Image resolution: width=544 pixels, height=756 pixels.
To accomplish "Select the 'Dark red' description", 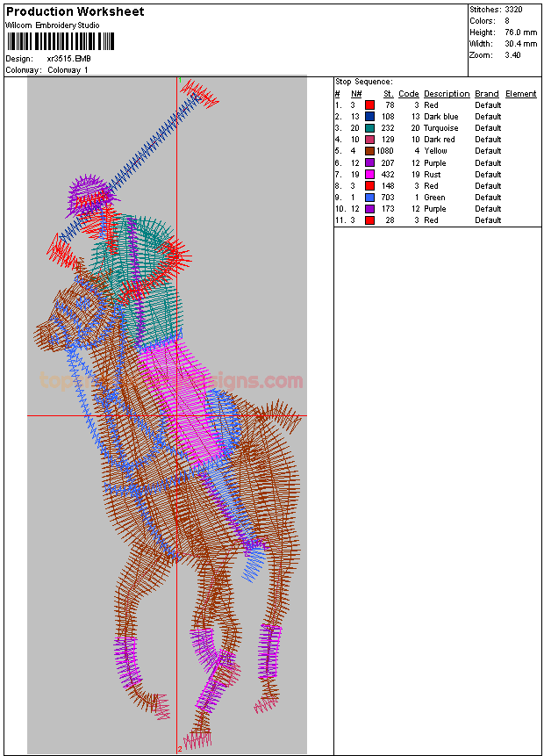I will (440, 140).
